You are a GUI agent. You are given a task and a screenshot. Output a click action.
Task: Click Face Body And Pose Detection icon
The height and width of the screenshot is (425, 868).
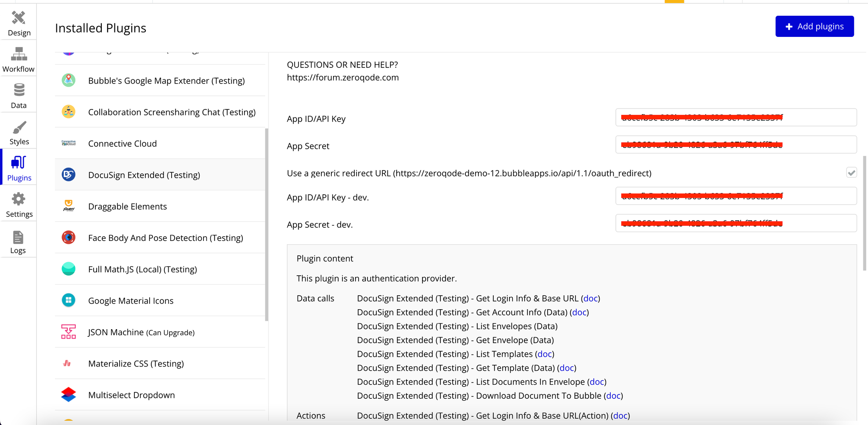click(x=69, y=237)
